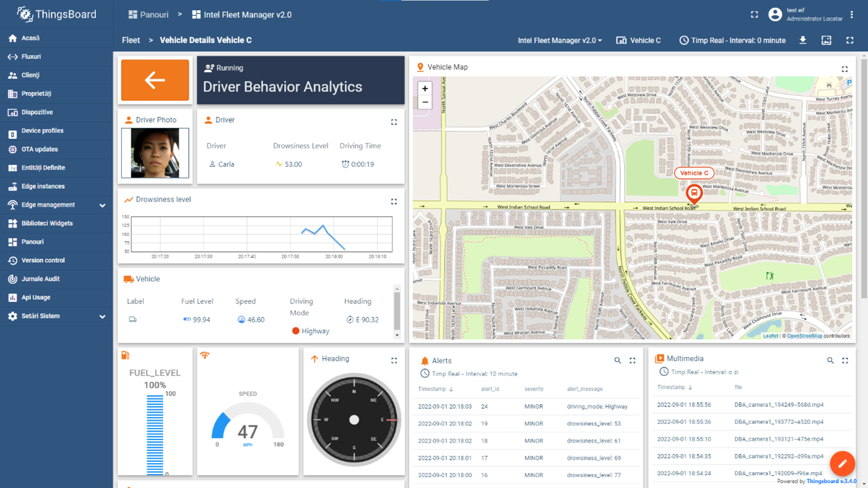This screenshot has width=868, height=488.
Task: Expand Driver widget to fullscreen
Action: click(x=394, y=122)
